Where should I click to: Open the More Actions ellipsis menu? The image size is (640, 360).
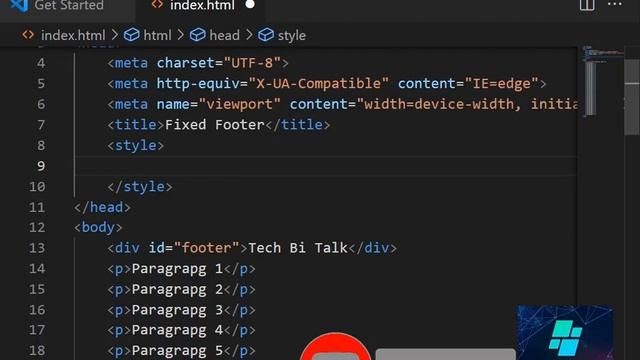(x=615, y=4)
